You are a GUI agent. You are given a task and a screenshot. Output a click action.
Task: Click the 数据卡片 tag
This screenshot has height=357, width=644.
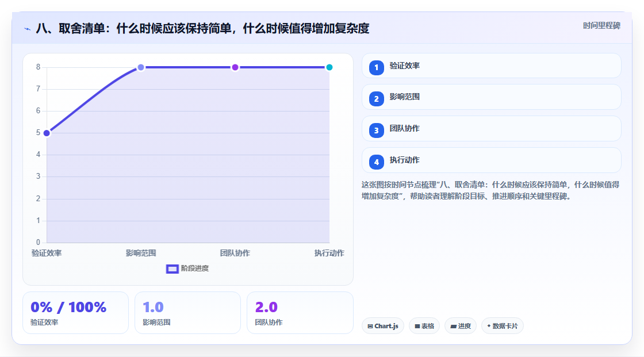pos(503,326)
